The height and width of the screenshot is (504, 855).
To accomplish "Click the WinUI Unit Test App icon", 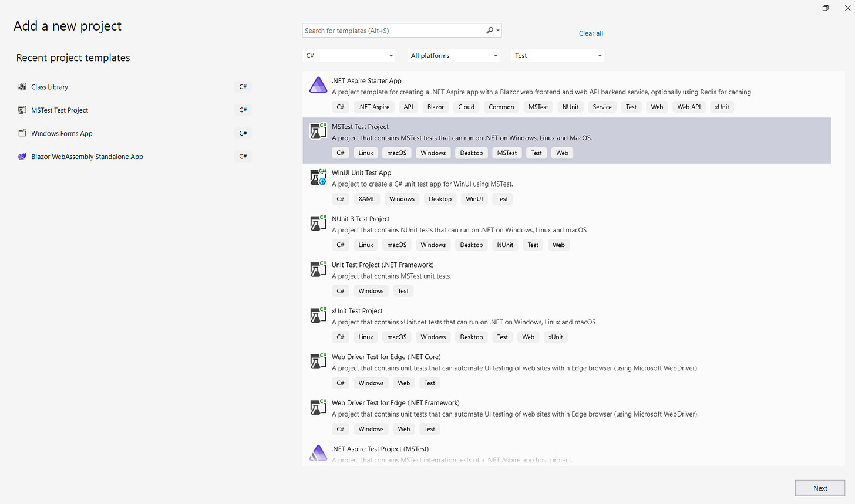I will (318, 177).
